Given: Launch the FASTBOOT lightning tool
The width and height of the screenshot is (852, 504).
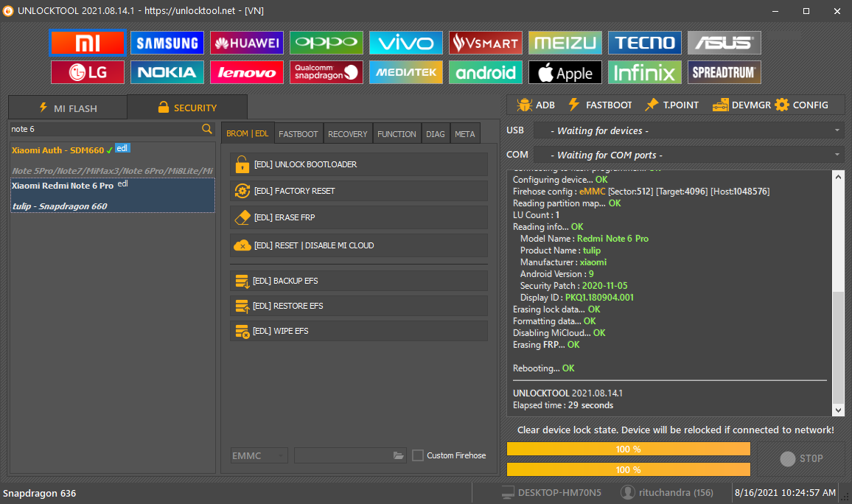Looking at the screenshot, I should [x=600, y=105].
